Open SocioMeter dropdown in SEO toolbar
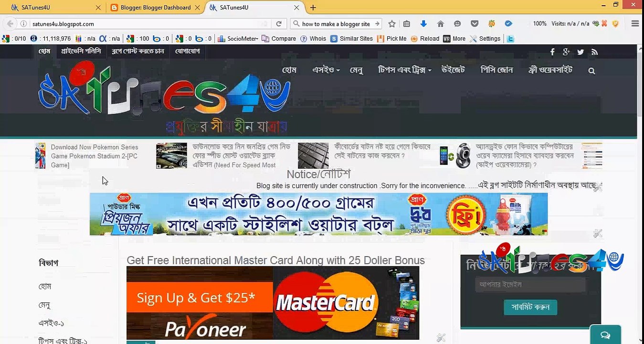This screenshot has height=344, width=644. (x=238, y=39)
